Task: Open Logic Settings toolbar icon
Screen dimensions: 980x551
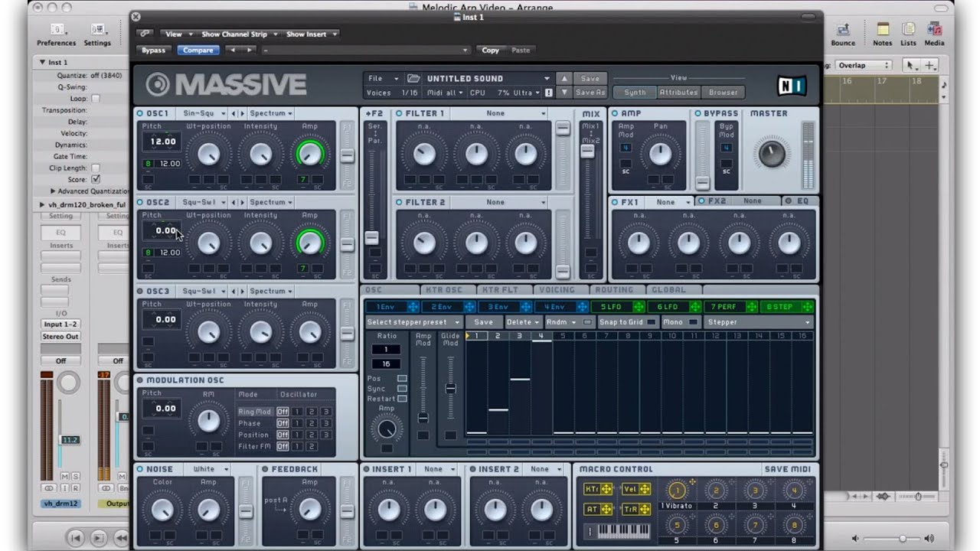Action: 97,29
